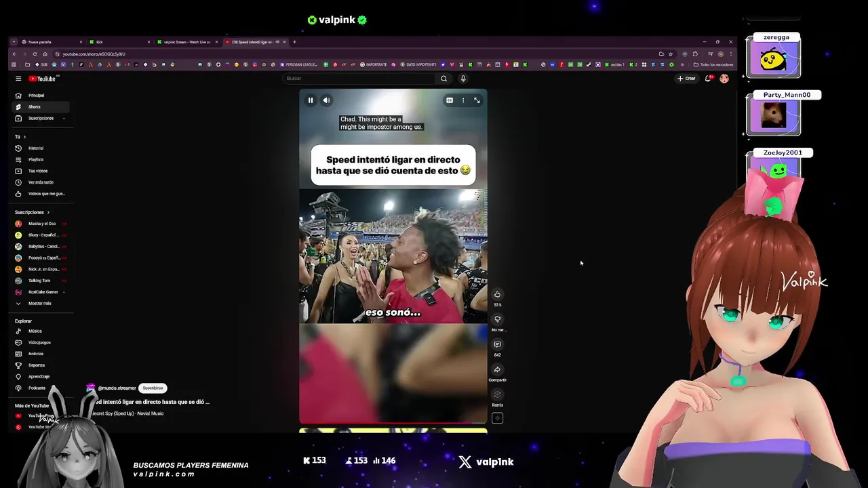Open RoxiCake Gamer channel
The width and height of the screenshot is (868, 488).
[x=41, y=292]
